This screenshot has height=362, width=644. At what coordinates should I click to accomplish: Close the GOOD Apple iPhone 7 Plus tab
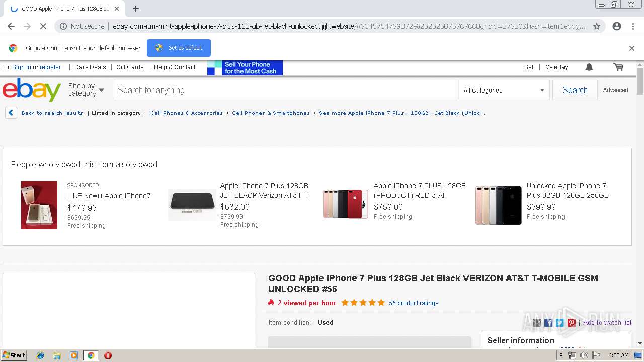click(117, 9)
